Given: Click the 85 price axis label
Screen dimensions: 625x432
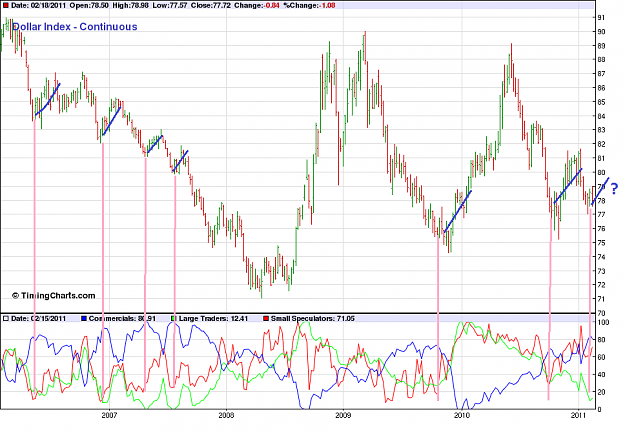Looking at the screenshot, I should (601, 102).
